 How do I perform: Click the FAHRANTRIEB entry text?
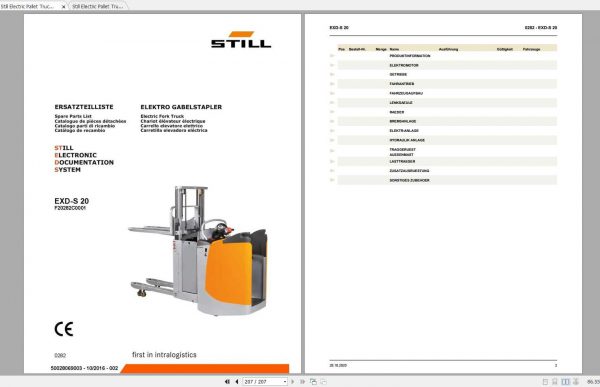click(x=402, y=84)
